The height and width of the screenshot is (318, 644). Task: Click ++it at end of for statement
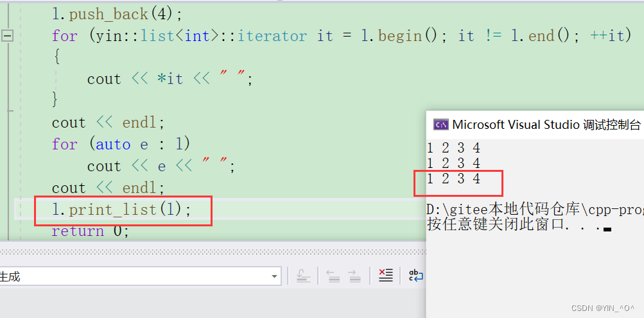607,36
